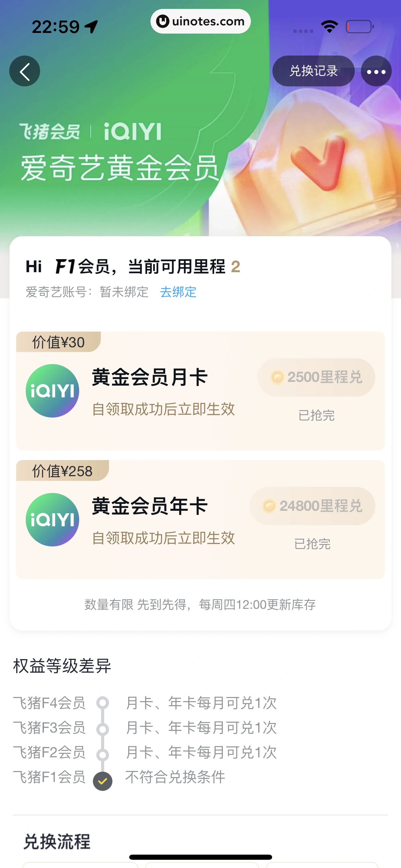Tap the 飞猪会员 logo in banner
Viewport: 401px width, 868px height.
[x=50, y=132]
